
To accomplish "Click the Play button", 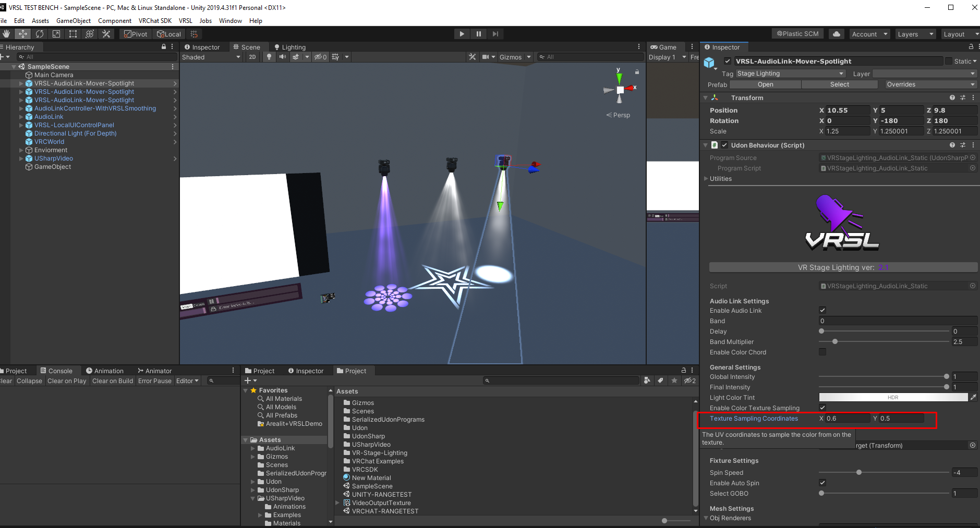I will tap(462, 34).
